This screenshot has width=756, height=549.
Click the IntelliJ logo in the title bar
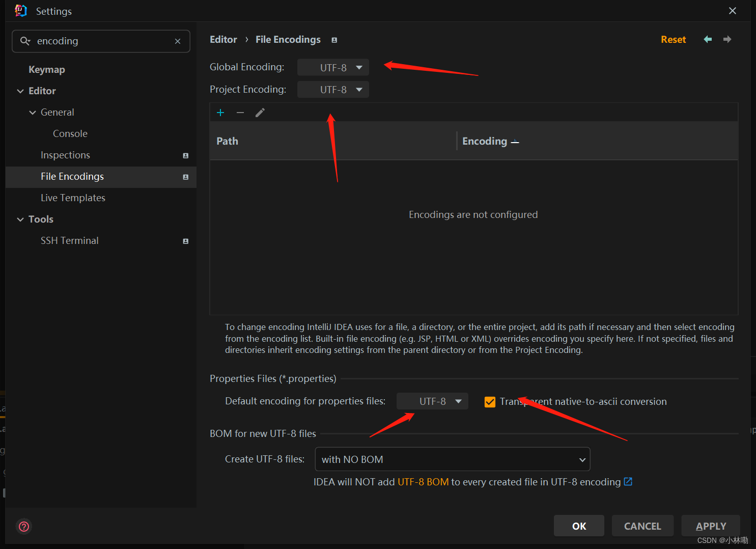(x=21, y=11)
